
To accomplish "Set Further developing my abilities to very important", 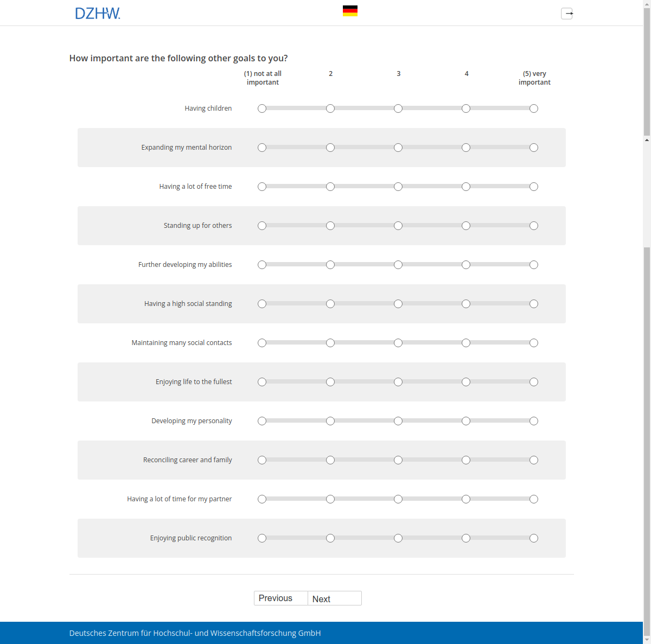I will coord(534,265).
